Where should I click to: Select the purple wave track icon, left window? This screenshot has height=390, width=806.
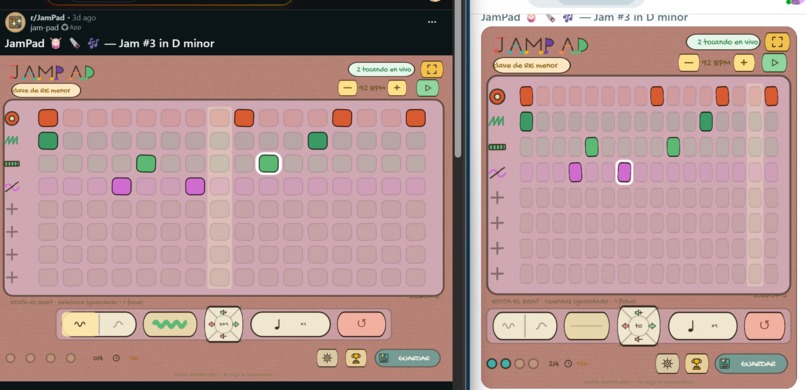(12, 187)
